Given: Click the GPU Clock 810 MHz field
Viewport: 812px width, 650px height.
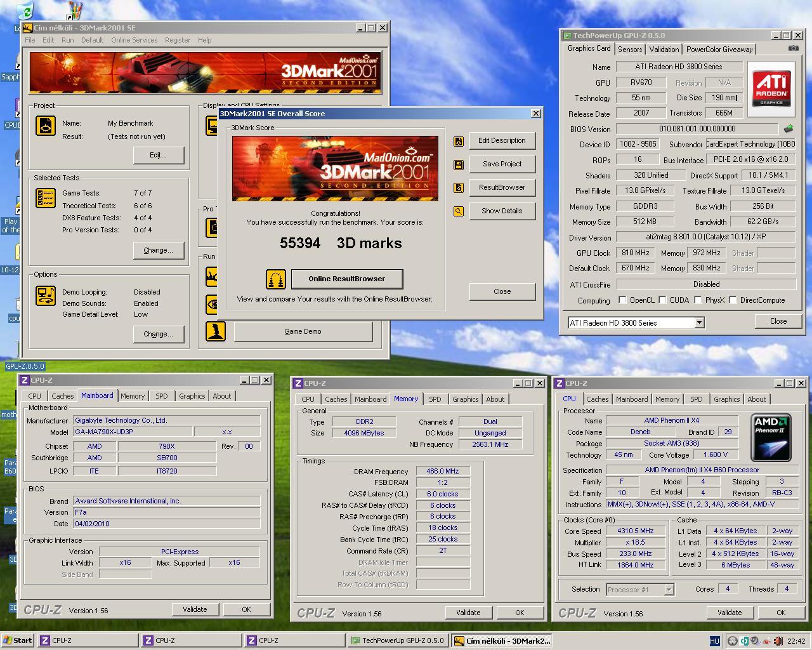Looking at the screenshot, I should [x=635, y=253].
